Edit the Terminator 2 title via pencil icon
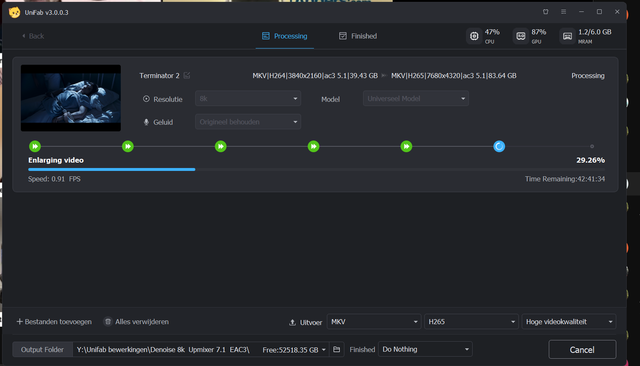The image size is (640, 366). click(187, 75)
